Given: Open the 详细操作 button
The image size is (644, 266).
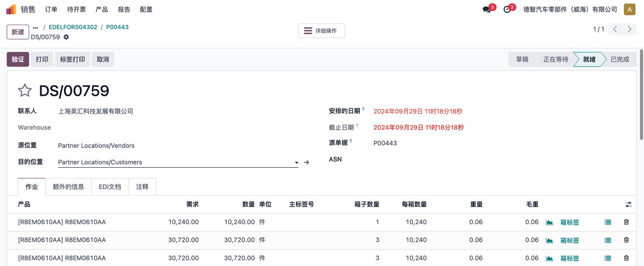Looking at the screenshot, I should 321,31.
